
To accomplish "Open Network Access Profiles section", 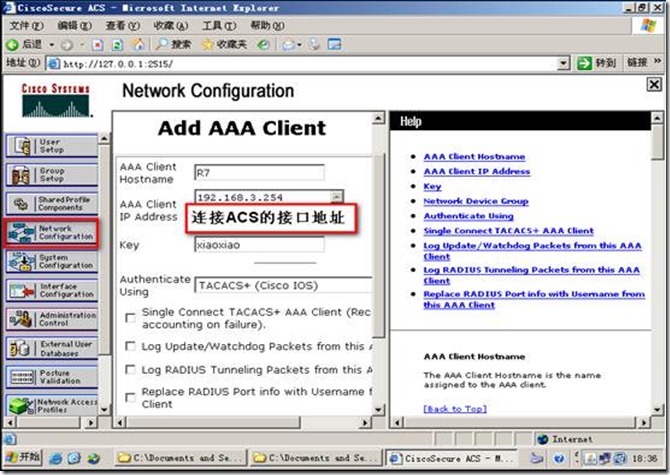I will pyautogui.click(x=52, y=405).
